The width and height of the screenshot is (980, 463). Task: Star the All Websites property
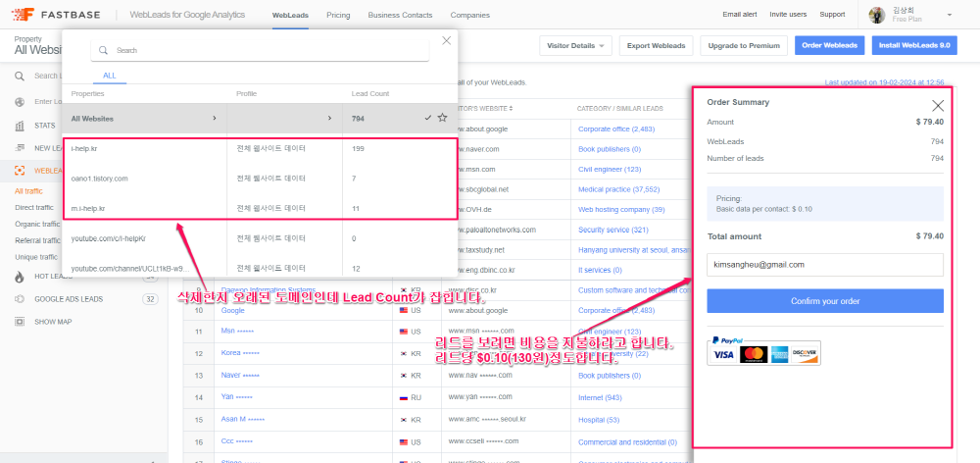[x=443, y=118]
